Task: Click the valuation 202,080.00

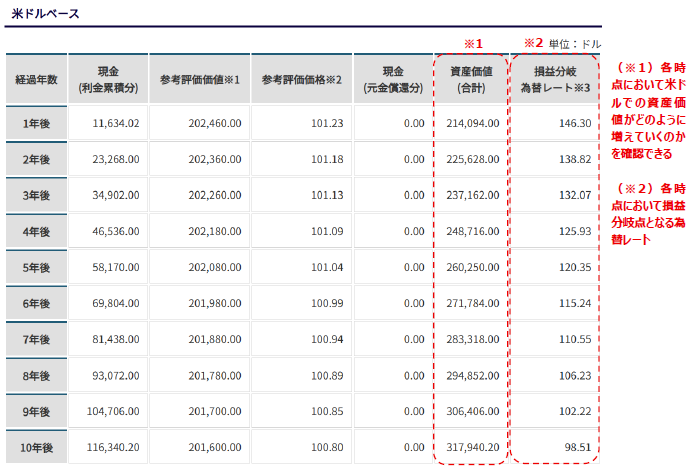Action: tap(215, 267)
